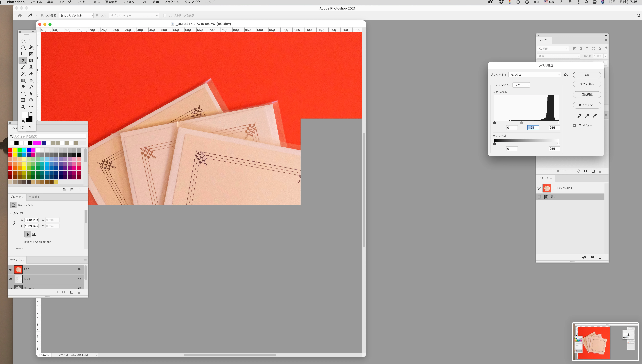Select the Crop tool in the toolbox
The height and width of the screenshot is (364, 642).
[x=23, y=54]
